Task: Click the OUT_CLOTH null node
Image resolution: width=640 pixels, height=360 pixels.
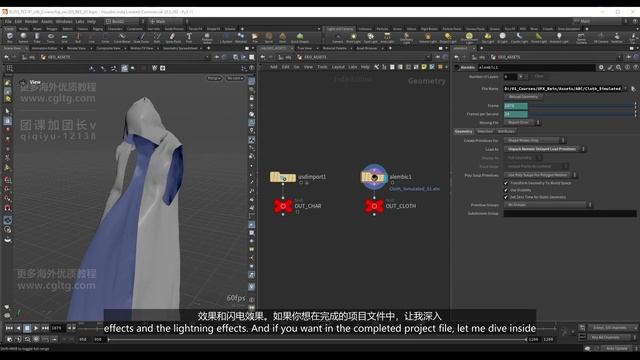Action: point(374,206)
